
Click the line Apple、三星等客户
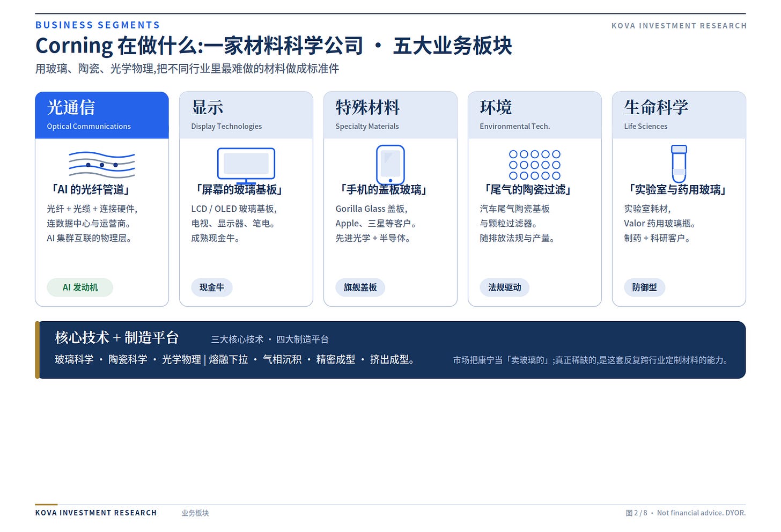tap(377, 223)
